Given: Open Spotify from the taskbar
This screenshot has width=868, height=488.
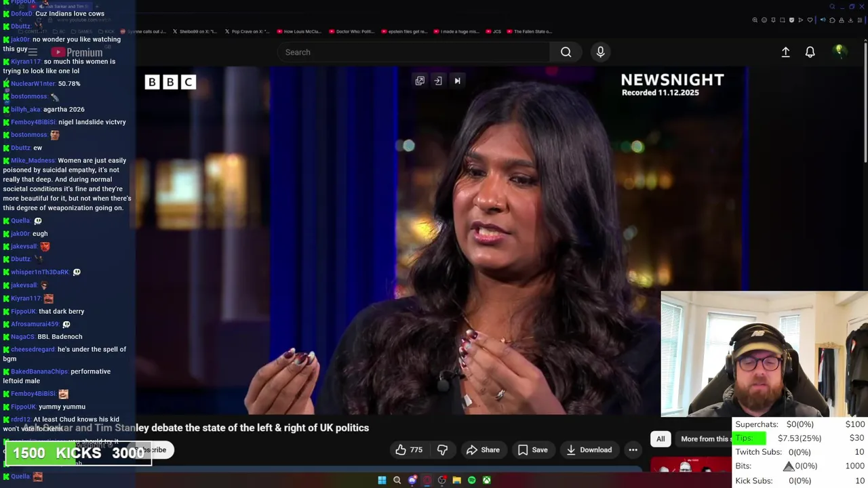Looking at the screenshot, I should click(471, 480).
